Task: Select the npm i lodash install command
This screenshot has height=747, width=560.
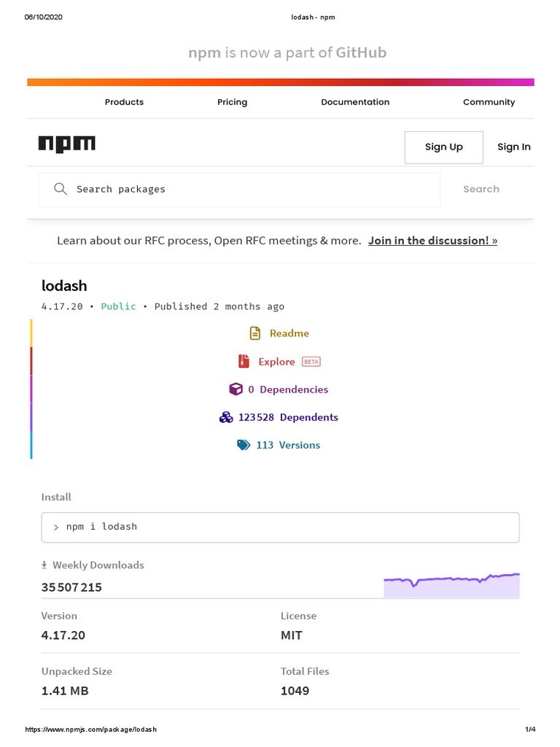Action: click(x=280, y=527)
